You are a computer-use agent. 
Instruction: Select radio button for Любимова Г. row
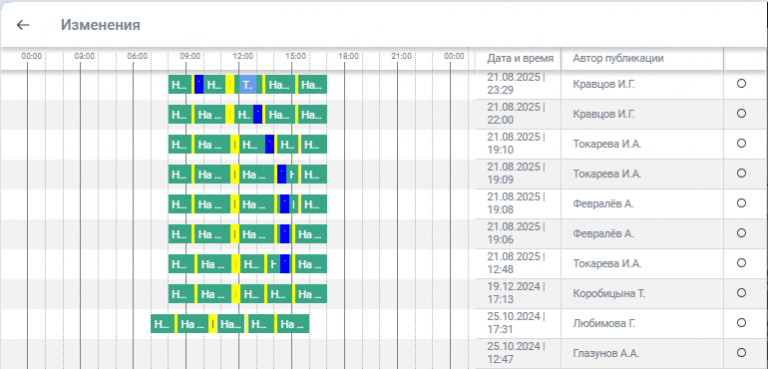tap(741, 322)
